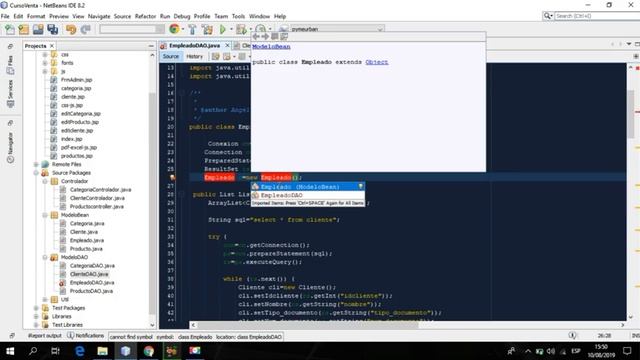This screenshot has width=640, height=360.
Task: Collapse the Source Packages node
Action: tap(36, 173)
